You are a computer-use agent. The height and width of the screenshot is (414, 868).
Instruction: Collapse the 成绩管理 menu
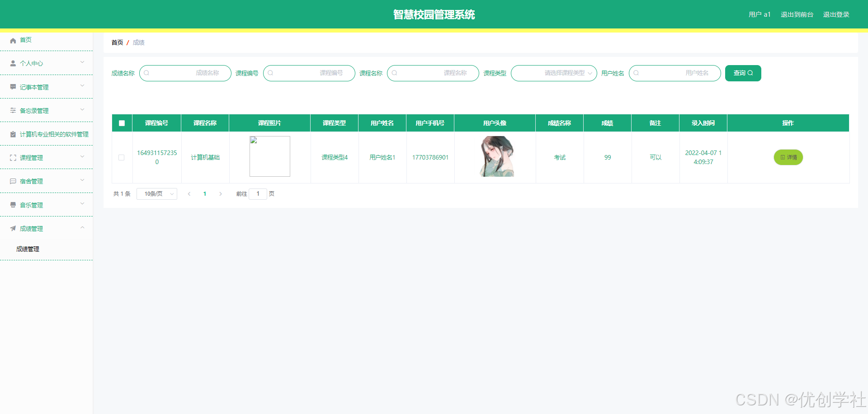coord(82,227)
